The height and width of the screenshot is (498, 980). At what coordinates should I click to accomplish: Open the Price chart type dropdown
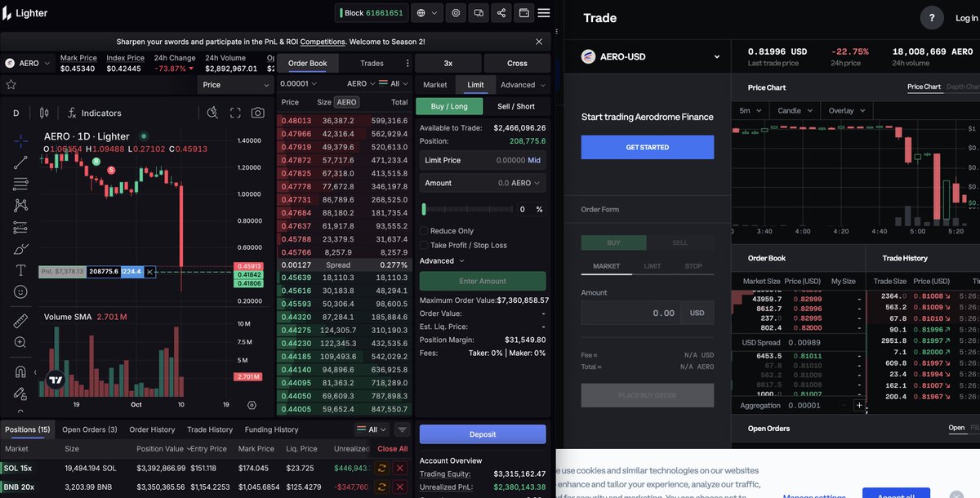pyautogui.click(x=236, y=85)
